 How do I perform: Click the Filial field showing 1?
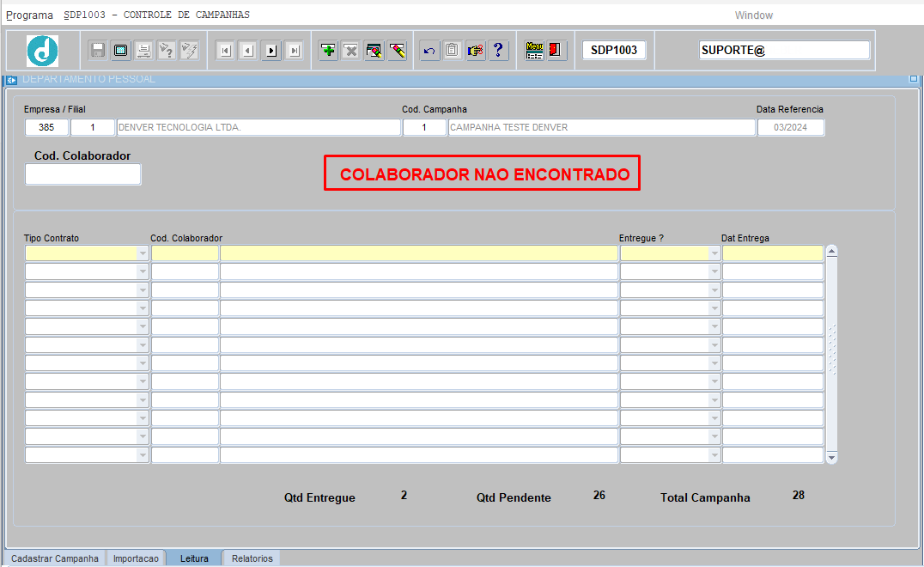click(93, 127)
